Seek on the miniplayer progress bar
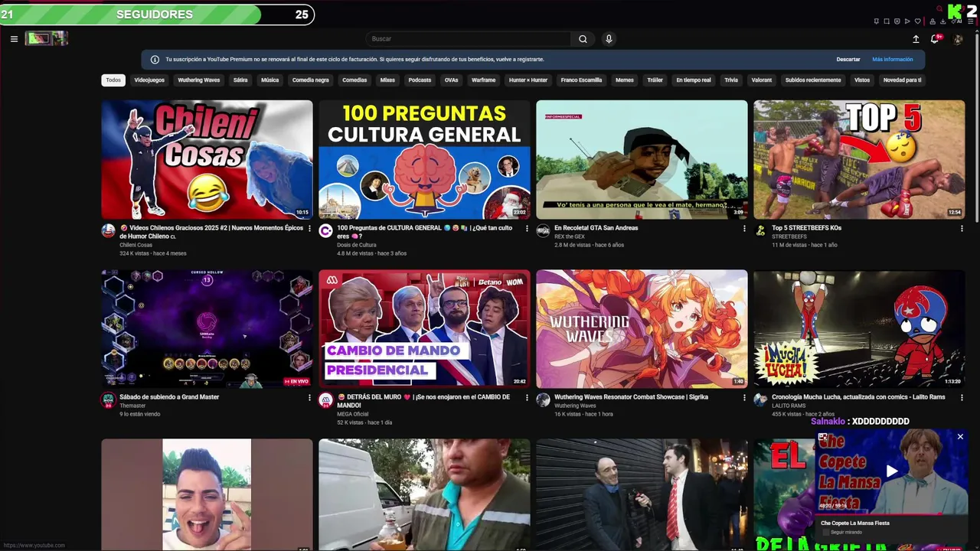 pos(892,513)
